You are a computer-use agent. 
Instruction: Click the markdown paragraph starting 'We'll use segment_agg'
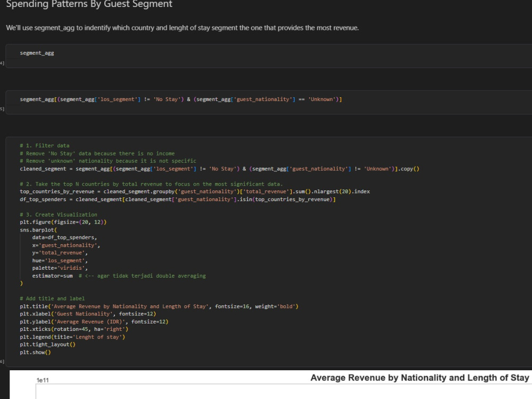(x=182, y=28)
